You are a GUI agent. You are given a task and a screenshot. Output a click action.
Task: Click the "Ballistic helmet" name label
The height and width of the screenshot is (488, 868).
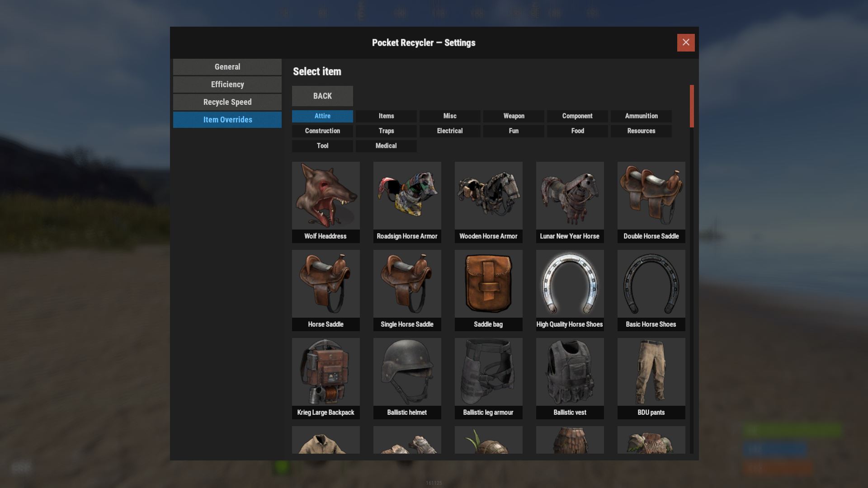[407, 413]
